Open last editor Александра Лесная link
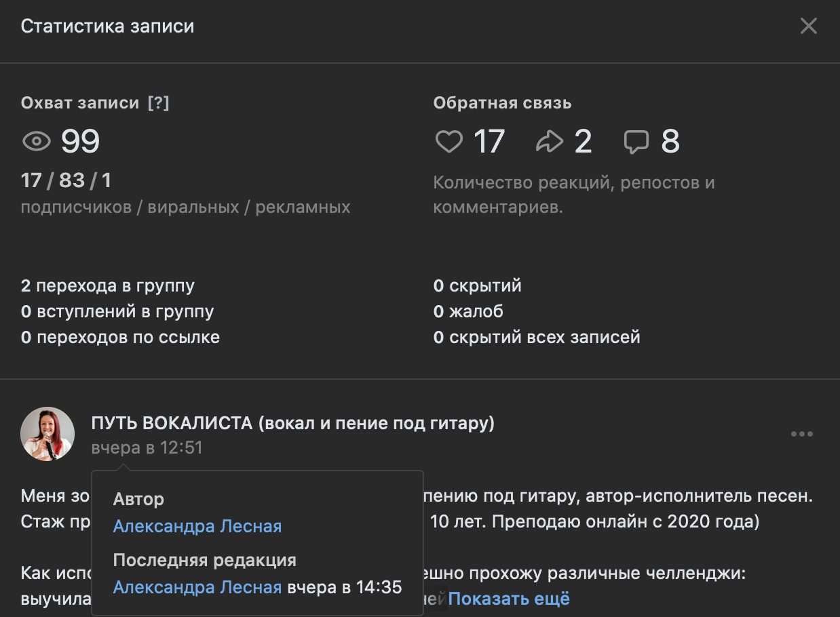The height and width of the screenshot is (617, 840). point(197,587)
